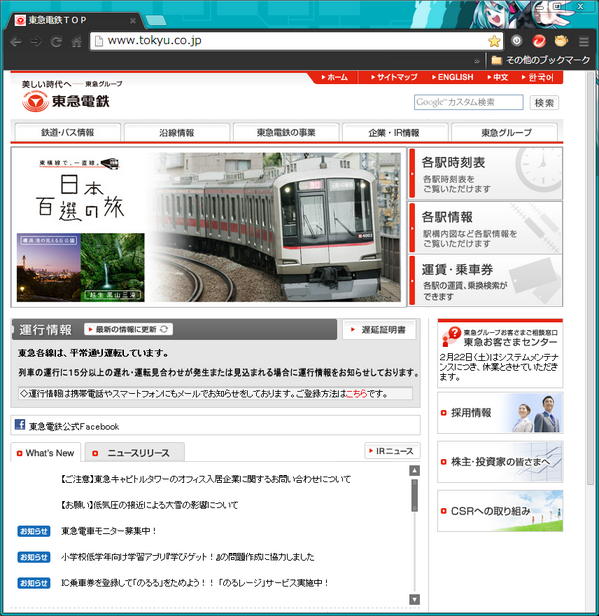599x616 pixels.
Task: Open 東急電鉄の事業 menu
Action: [286, 132]
